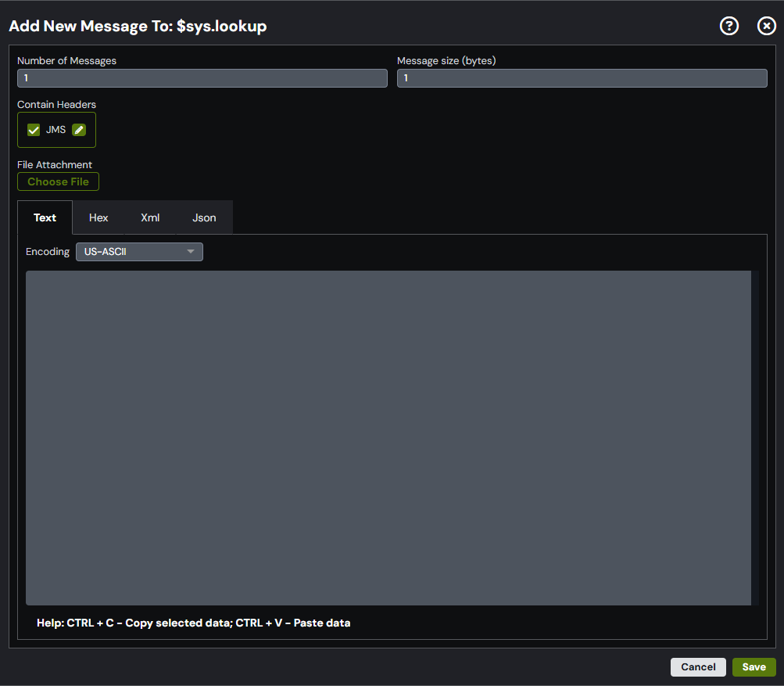Open the Encoding US-ASCII dropdown
This screenshot has width=784, height=686.
(139, 252)
